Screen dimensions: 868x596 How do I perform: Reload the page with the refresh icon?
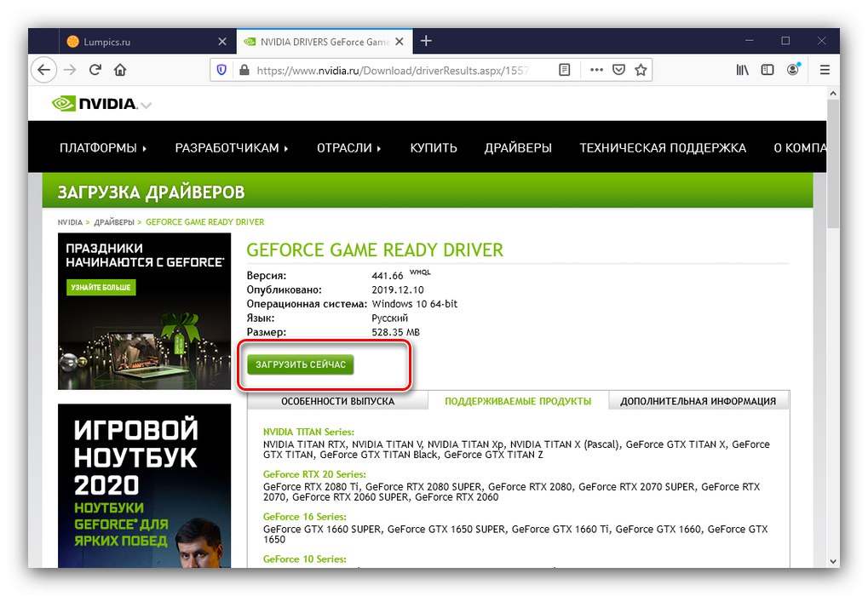pos(95,70)
